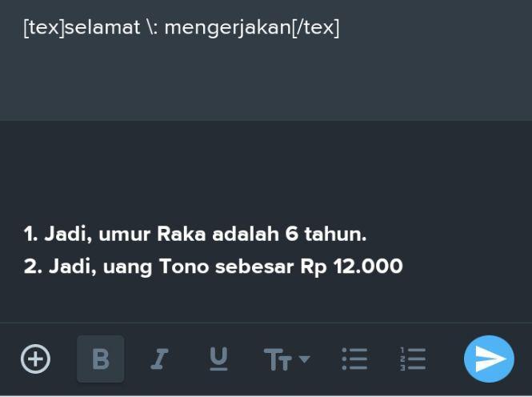
Task: Click the closing '[/tex]' tag
Action: (315, 27)
